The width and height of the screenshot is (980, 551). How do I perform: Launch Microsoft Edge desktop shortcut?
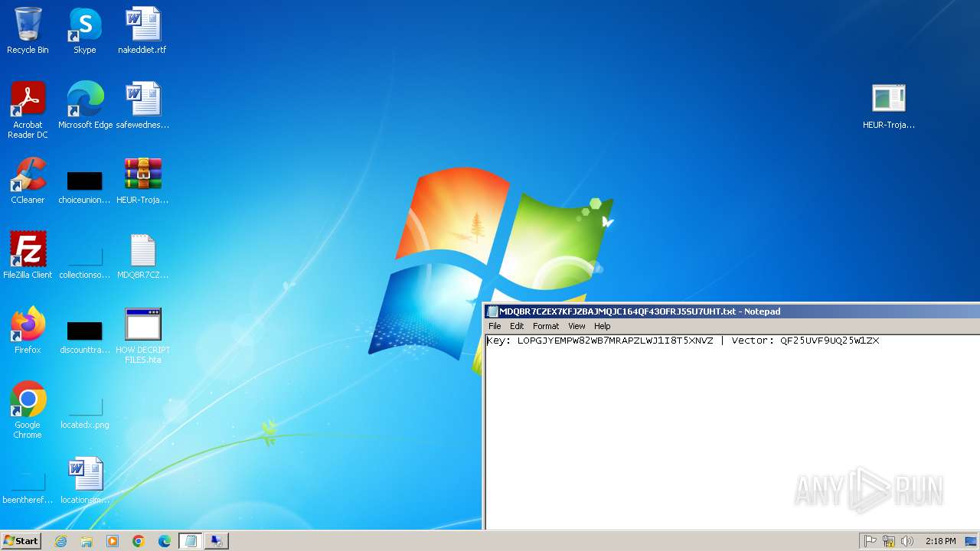85,106
